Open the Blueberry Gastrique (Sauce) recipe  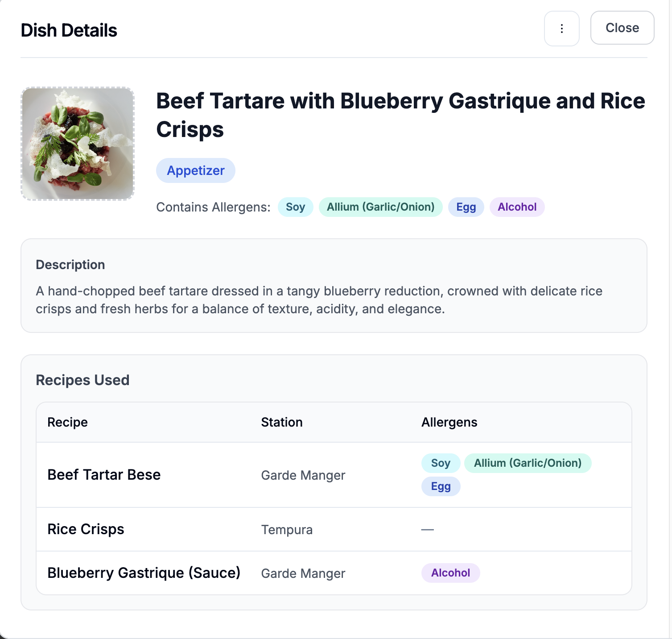[144, 573]
